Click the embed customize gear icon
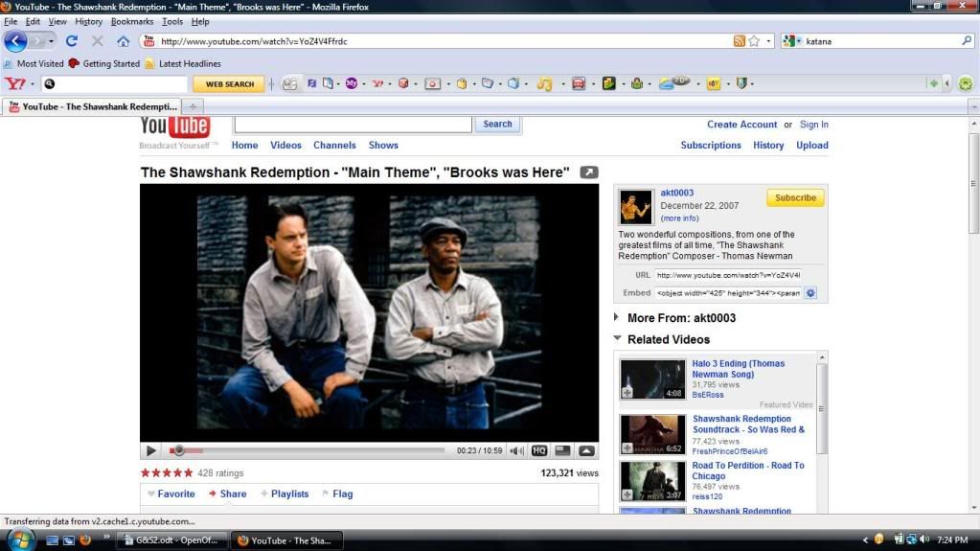Viewport: 980px width, 551px height. pyautogui.click(x=810, y=293)
